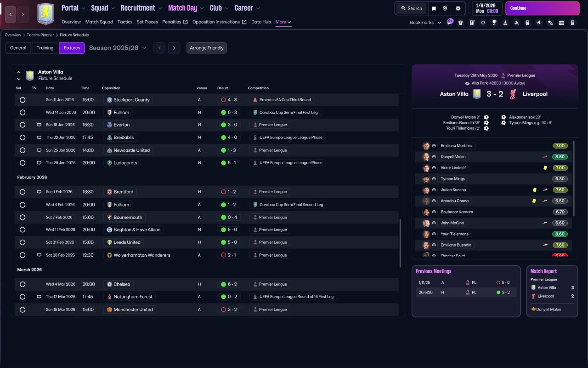
Task: Click the goal ball icon beside Alexander Isak
Action: (503, 117)
